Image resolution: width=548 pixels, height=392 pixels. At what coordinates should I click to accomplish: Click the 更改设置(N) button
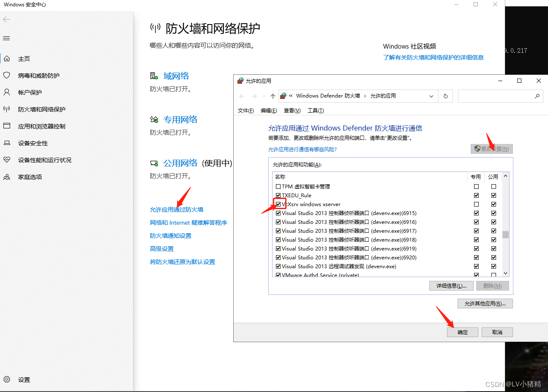(x=491, y=149)
